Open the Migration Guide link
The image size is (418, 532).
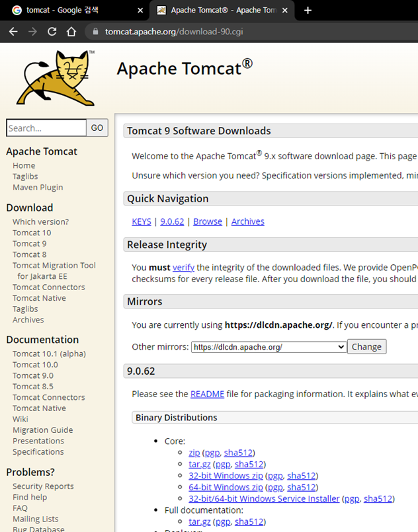coord(43,430)
